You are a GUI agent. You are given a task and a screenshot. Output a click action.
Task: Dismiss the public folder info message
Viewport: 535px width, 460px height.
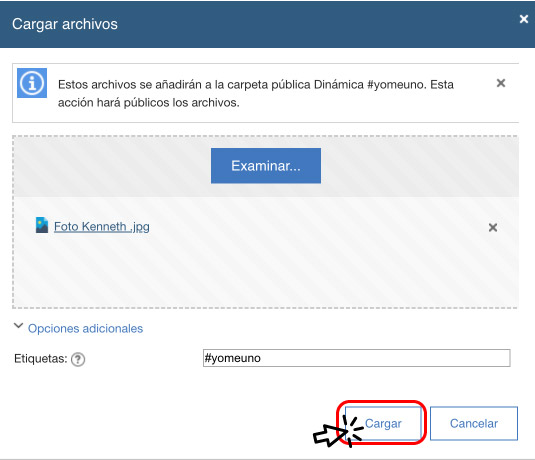(501, 83)
